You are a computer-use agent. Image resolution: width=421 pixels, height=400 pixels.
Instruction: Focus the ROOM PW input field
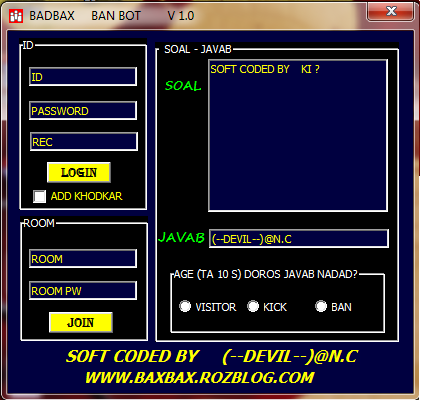(x=83, y=291)
